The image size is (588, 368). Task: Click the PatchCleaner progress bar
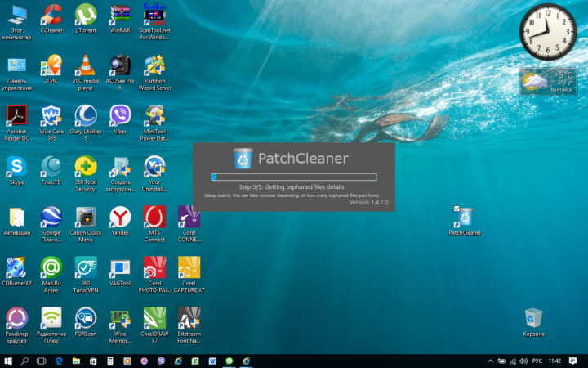point(294,177)
